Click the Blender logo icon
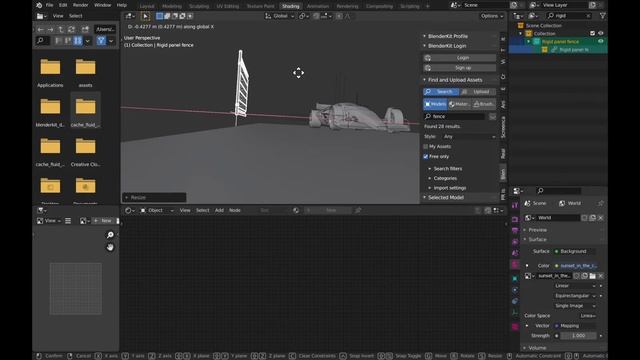 (39, 5)
